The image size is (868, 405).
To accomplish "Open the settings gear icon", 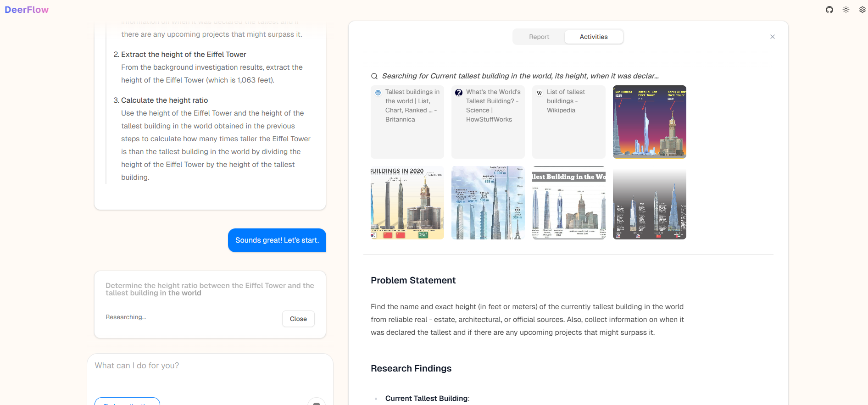I will pyautogui.click(x=862, y=10).
